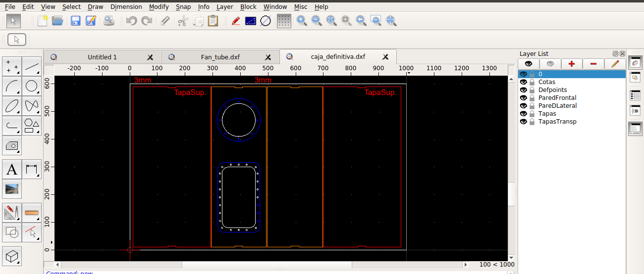The image size is (644, 274).
Task: Toggle the grid display button
Action: [284, 21]
